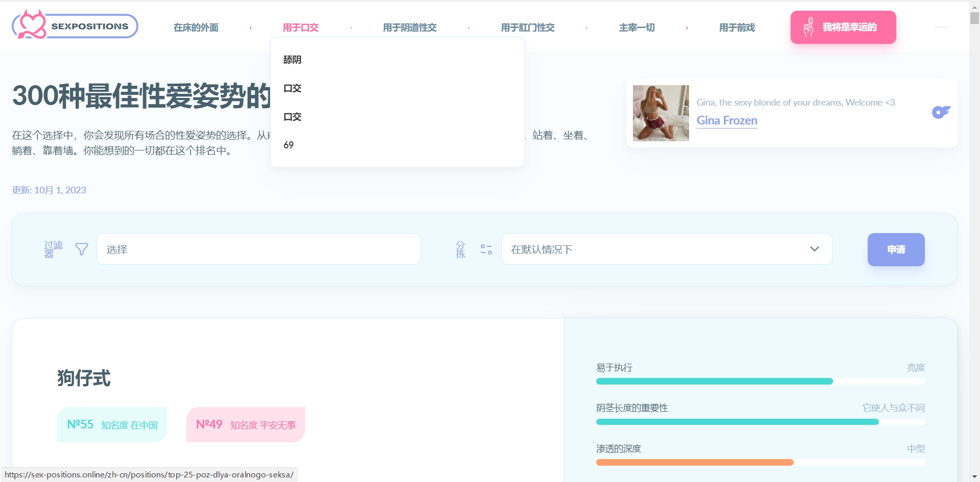Click the Sexpositions heart logo icon
The image size is (980, 482).
31,25
